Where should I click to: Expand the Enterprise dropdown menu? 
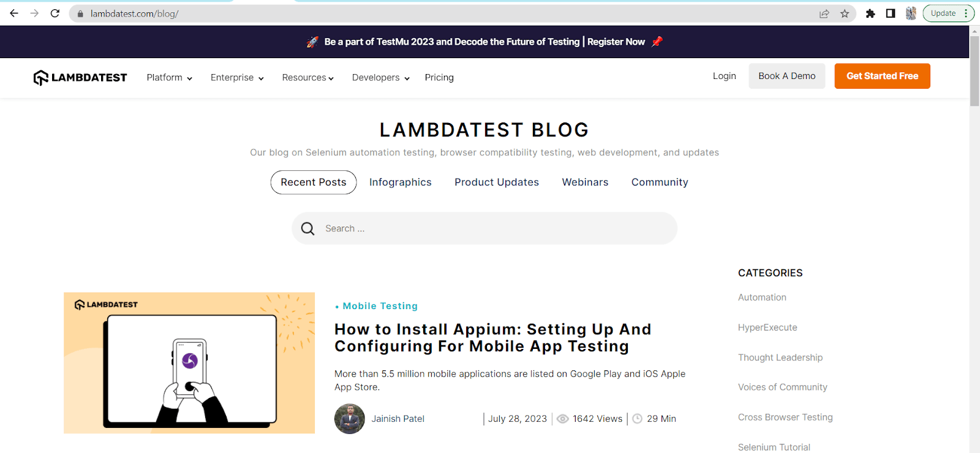(237, 78)
